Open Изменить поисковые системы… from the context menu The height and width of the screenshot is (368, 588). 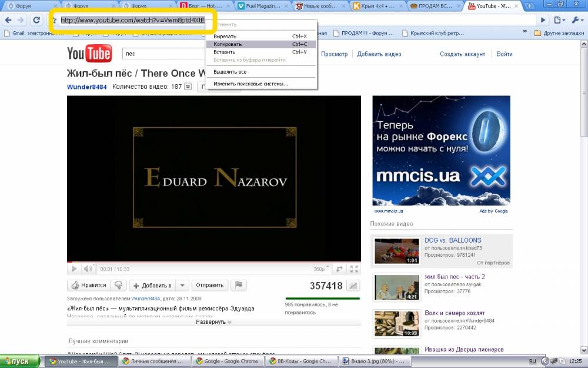point(262,84)
